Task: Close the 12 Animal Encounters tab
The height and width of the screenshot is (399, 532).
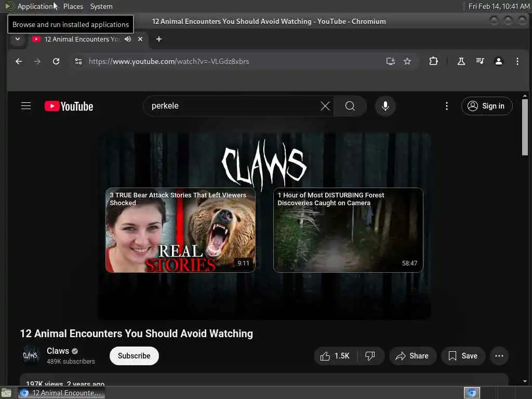Action: coord(140,39)
